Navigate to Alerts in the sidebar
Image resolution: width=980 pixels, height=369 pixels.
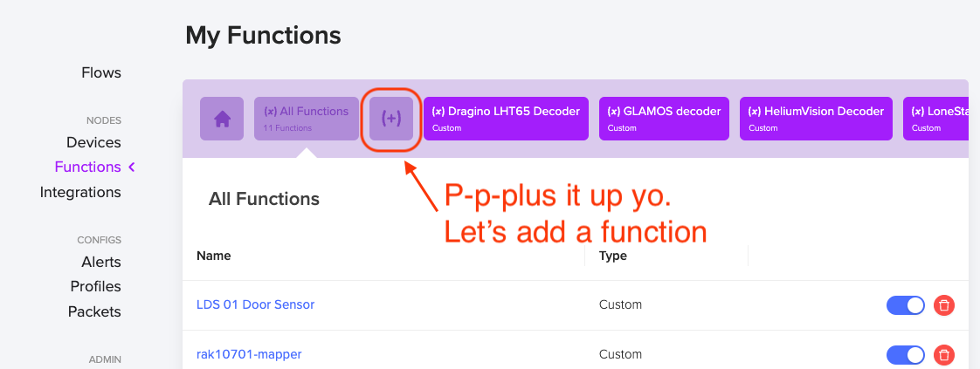[100, 262]
